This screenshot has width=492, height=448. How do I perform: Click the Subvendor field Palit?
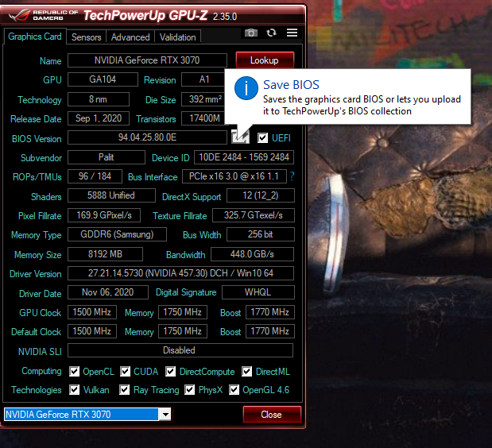[x=107, y=157]
